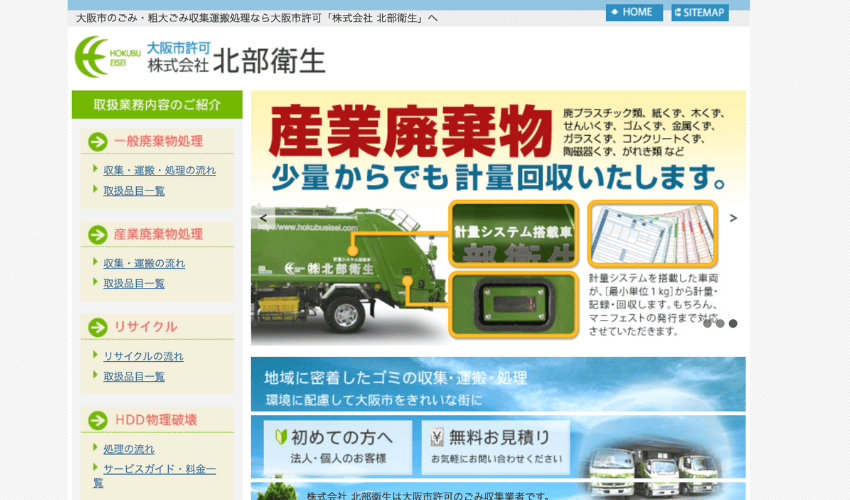Click the 株式会社 北部衛生 company name text
Viewport: 850px width, 500px height.
point(236,62)
